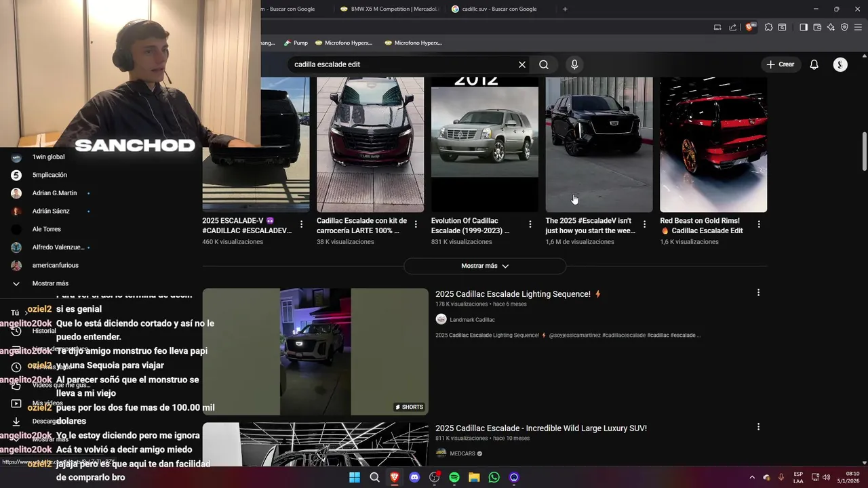The image size is (868, 488).
Task: Open the Leo AI sparkle icon
Action: point(831,27)
